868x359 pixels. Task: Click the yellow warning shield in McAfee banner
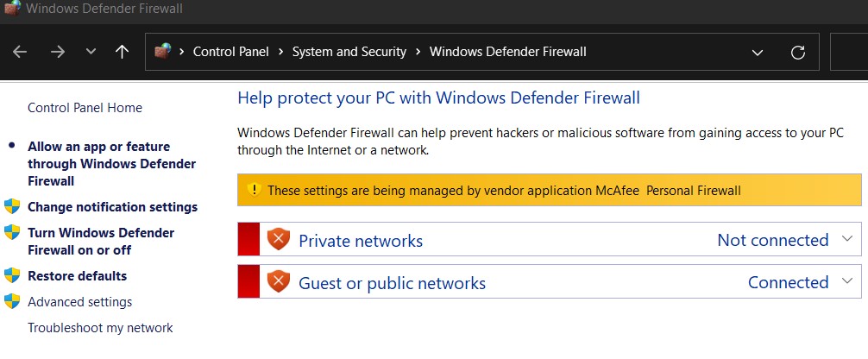253,190
